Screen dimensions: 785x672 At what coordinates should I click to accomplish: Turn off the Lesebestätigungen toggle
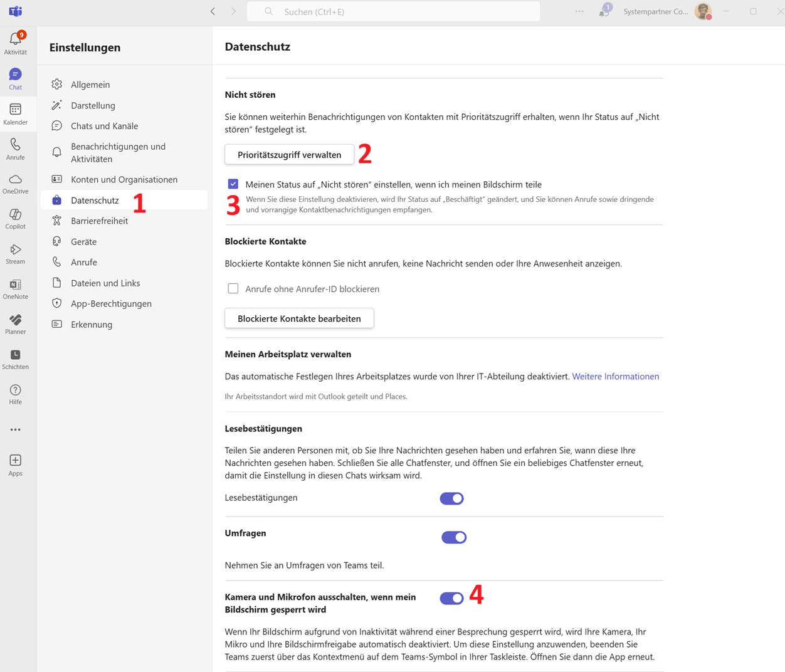pos(451,498)
